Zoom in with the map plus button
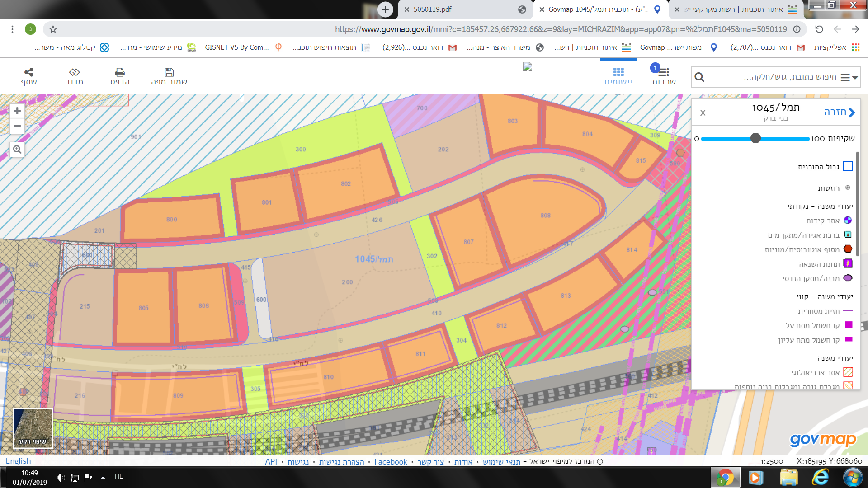 pyautogui.click(x=17, y=111)
